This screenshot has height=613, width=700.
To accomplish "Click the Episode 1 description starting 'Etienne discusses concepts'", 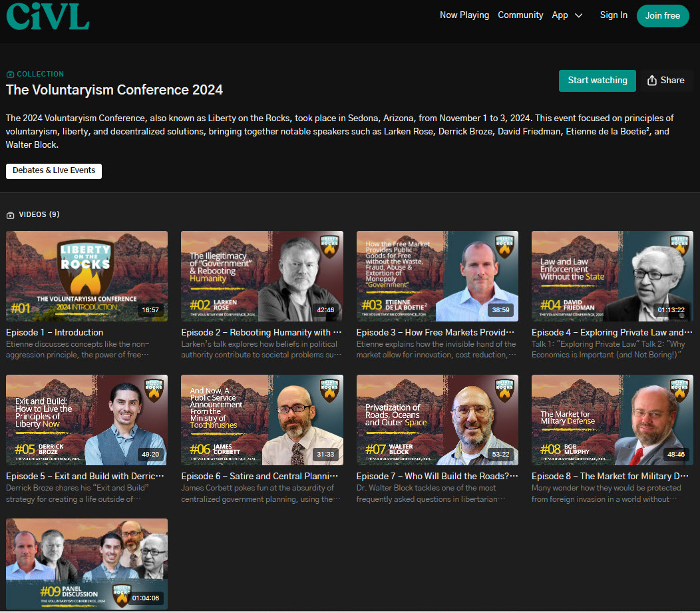I will coord(78,349).
